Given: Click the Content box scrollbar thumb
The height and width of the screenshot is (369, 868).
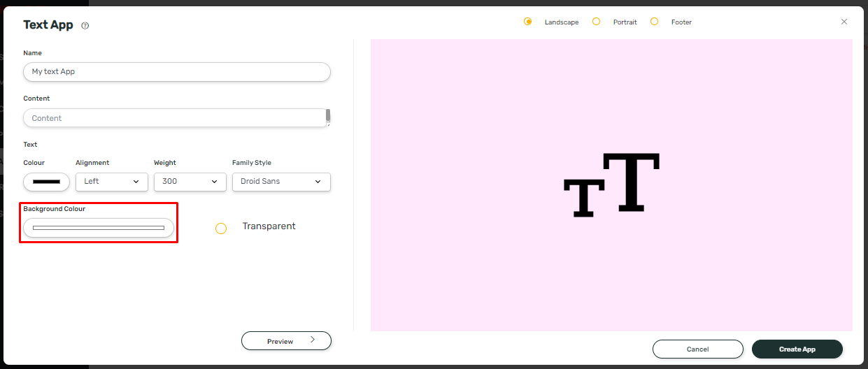Looking at the screenshot, I should pyautogui.click(x=328, y=115).
